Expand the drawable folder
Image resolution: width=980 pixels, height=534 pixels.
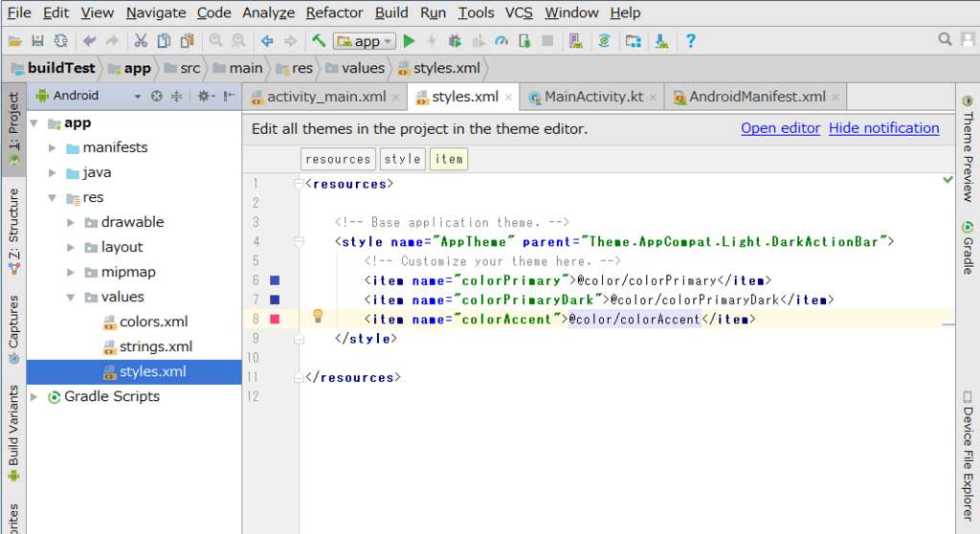point(71,223)
